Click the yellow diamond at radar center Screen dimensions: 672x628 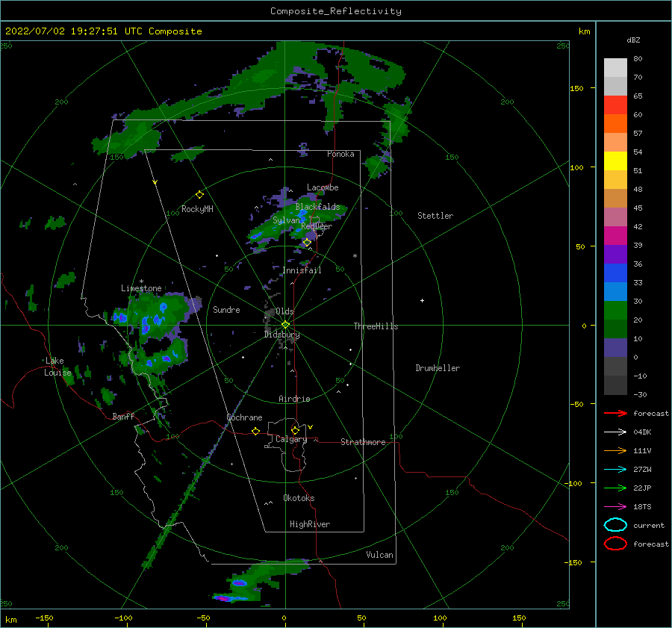pyautogui.click(x=285, y=325)
